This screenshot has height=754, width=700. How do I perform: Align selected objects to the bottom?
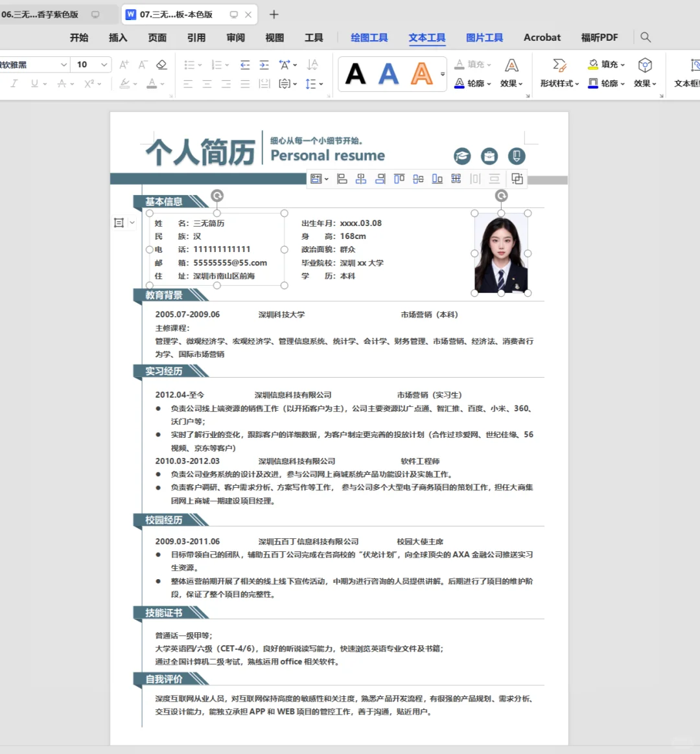pos(437,179)
